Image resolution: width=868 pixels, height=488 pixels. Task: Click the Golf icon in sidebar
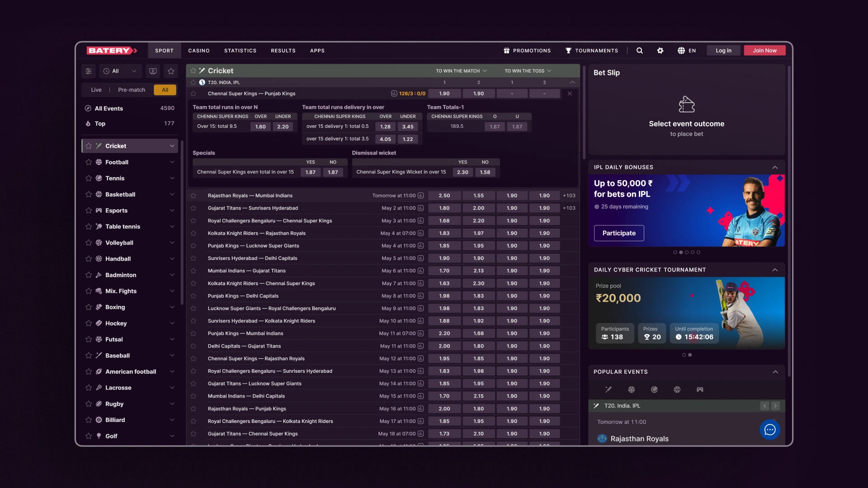coord(99,436)
